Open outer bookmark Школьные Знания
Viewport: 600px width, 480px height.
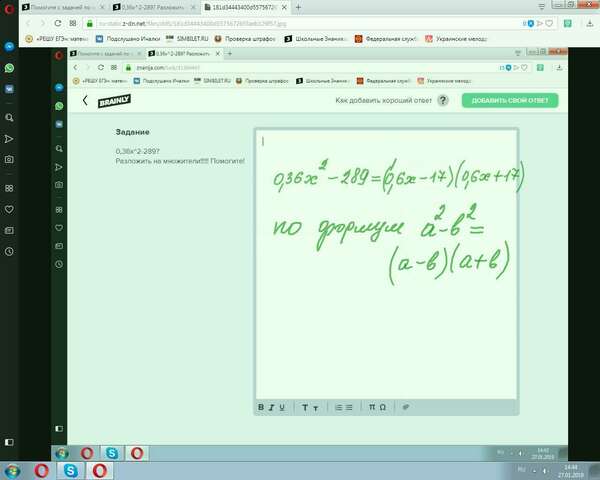point(316,39)
